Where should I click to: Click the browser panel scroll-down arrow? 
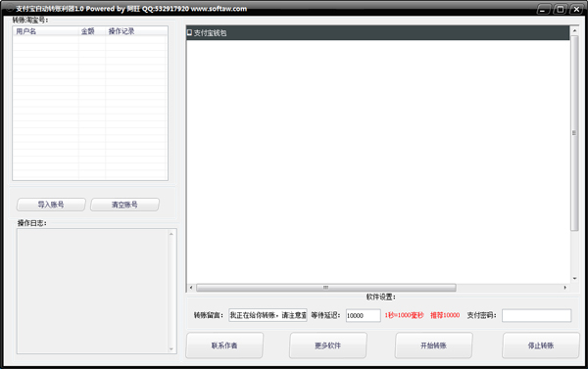click(x=574, y=278)
